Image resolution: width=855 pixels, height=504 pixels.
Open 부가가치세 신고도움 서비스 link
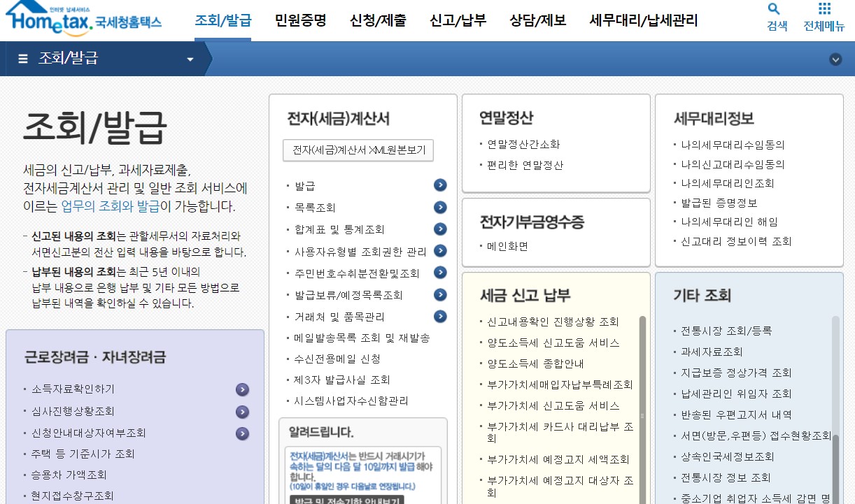[x=553, y=405]
